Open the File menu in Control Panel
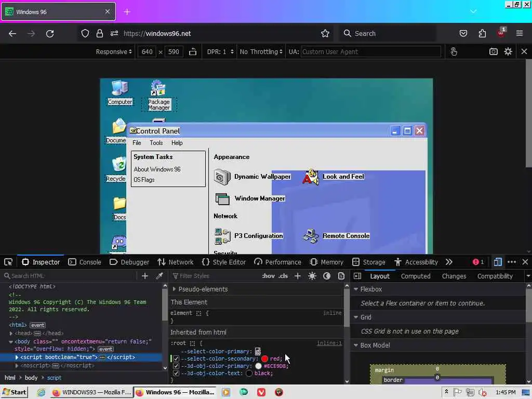 tap(137, 143)
